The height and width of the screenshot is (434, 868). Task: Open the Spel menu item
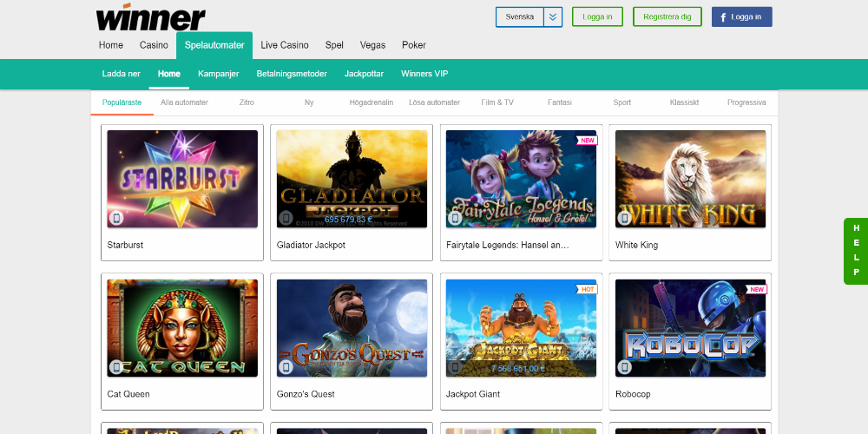pyautogui.click(x=334, y=45)
